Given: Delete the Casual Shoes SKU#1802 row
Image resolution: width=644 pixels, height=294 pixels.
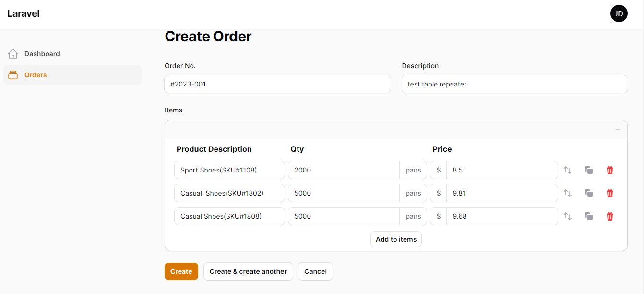Looking at the screenshot, I should pyautogui.click(x=610, y=193).
